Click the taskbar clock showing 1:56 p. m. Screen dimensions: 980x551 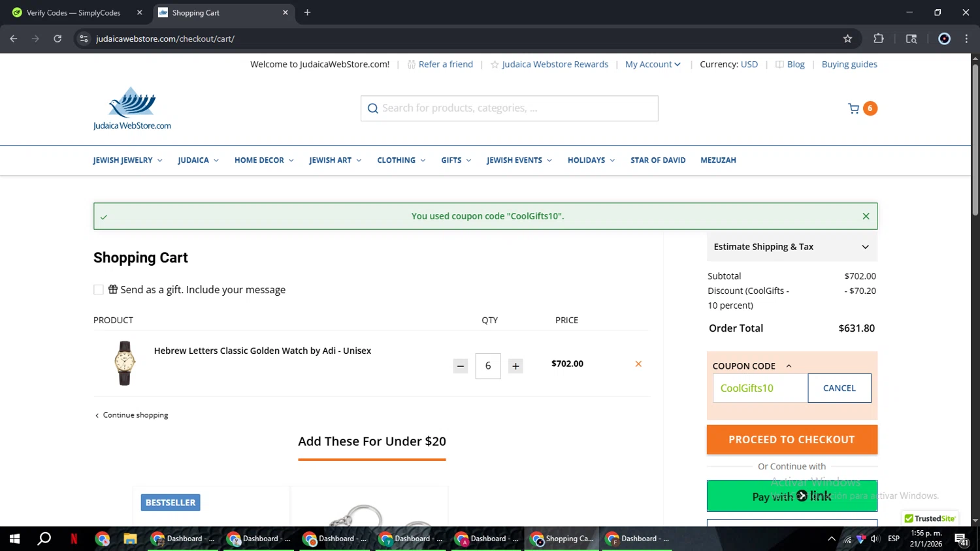click(x=926, y=539)
